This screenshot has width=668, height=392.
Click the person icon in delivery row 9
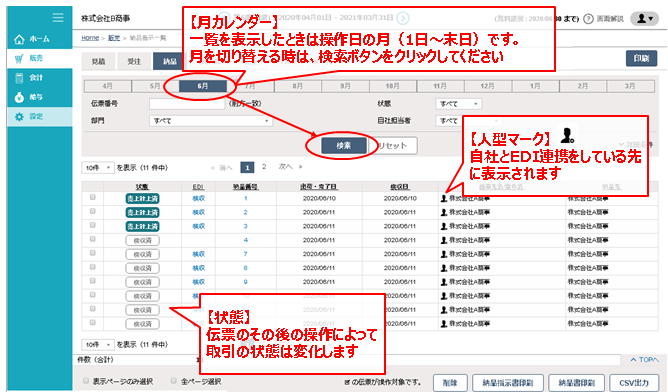point(443,282)
